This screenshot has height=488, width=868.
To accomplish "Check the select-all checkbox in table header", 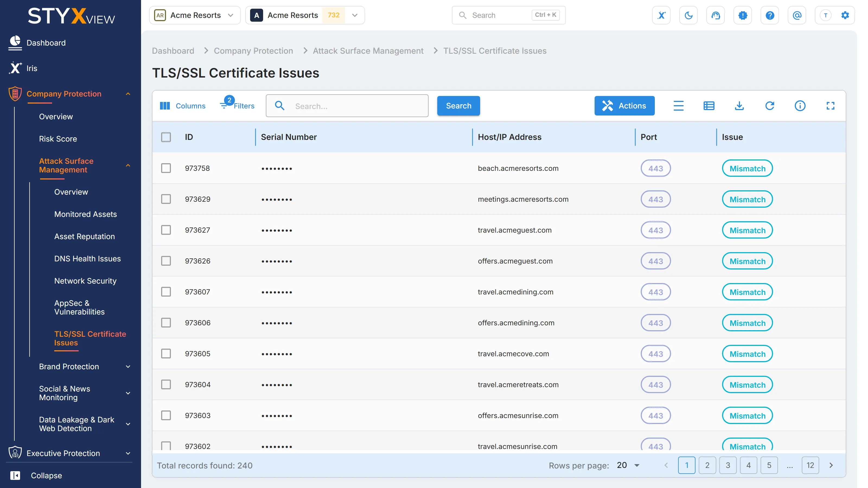I will point(166,137).
